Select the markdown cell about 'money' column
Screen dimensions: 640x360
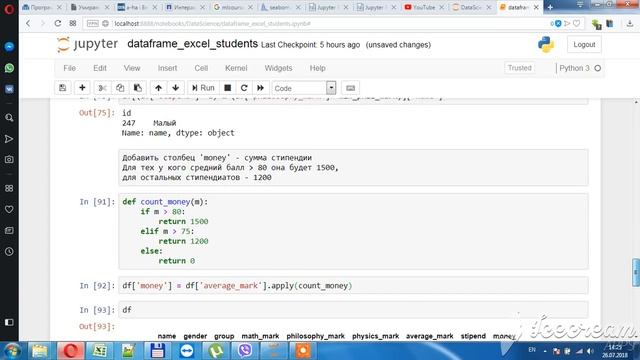(x=353, y=167)
